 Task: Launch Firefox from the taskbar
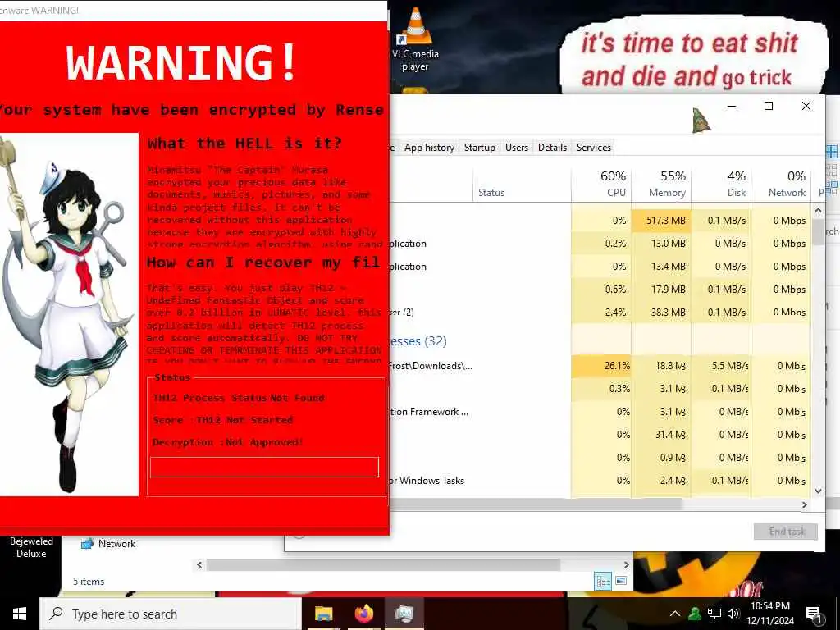(364, 614)
